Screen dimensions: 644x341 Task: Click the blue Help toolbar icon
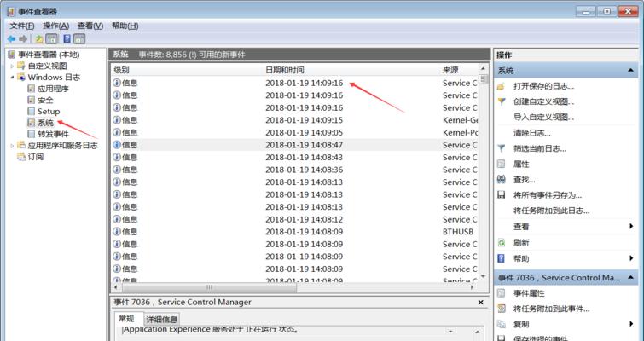tap(67, 39)
